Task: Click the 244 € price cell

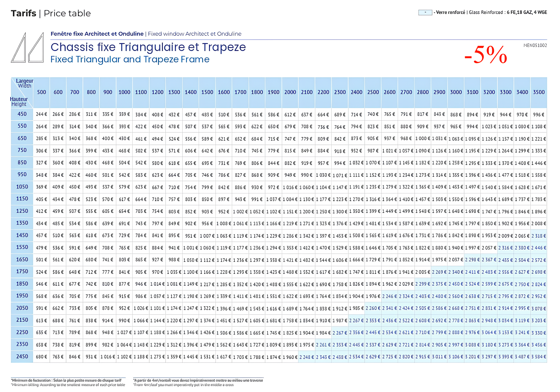Action: pos(41,114)
